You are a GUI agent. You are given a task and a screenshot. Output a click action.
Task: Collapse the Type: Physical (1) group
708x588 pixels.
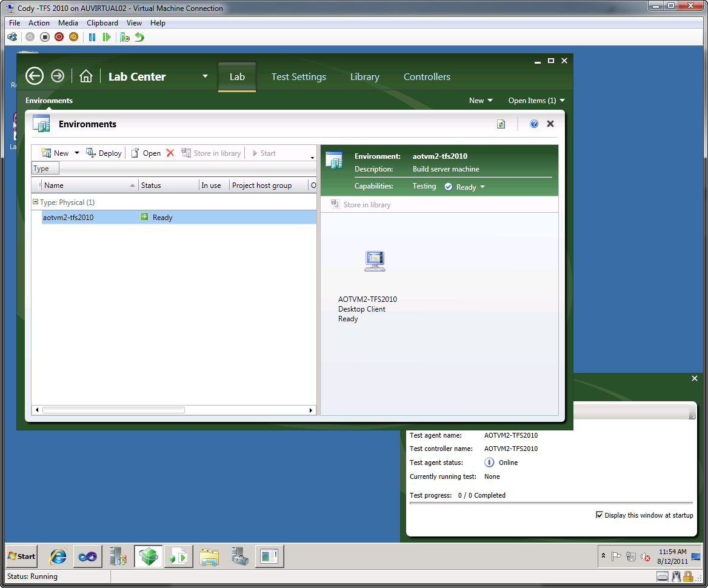35,202
